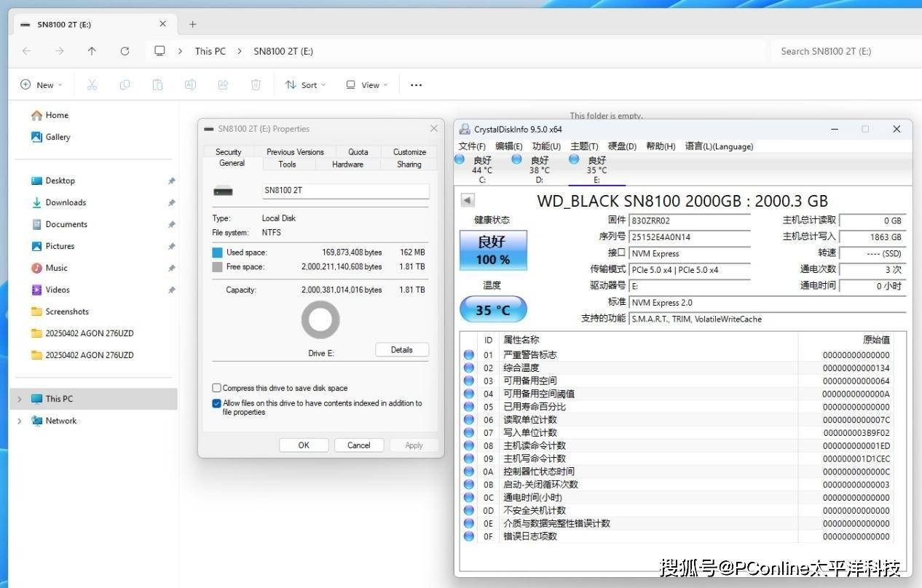Viewport: 922px width, 588px height.
Task: Open the 主题(T) menu in CrystalDiskInfo
Action: click(x=584, y=146)
